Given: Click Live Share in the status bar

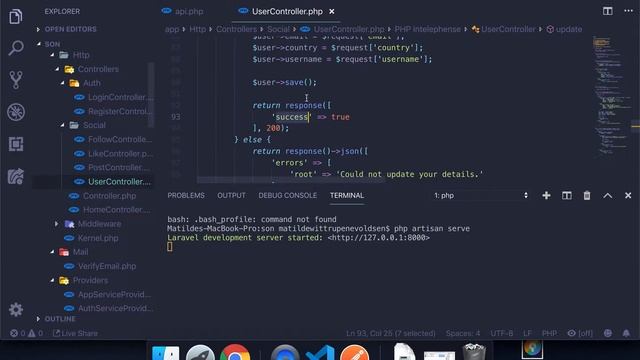Looking at the screenshot, I should [x=76, y=333].
